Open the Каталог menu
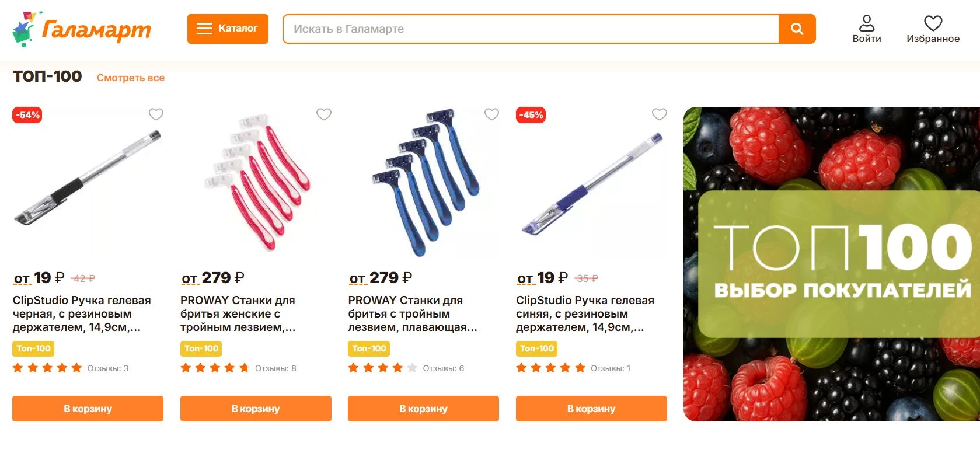The image size is (980, 467). coord(228,29)
